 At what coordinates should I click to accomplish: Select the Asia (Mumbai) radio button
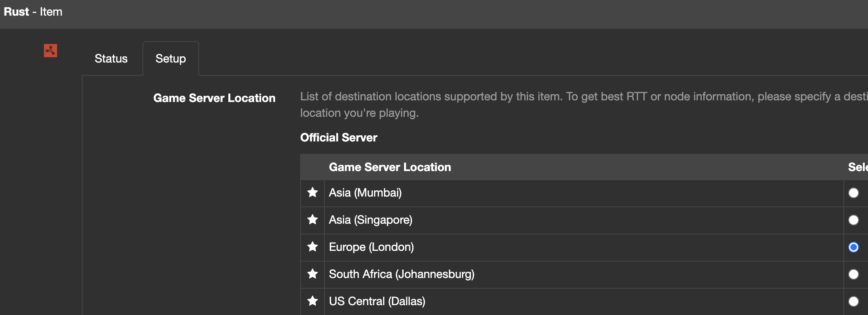854,193
